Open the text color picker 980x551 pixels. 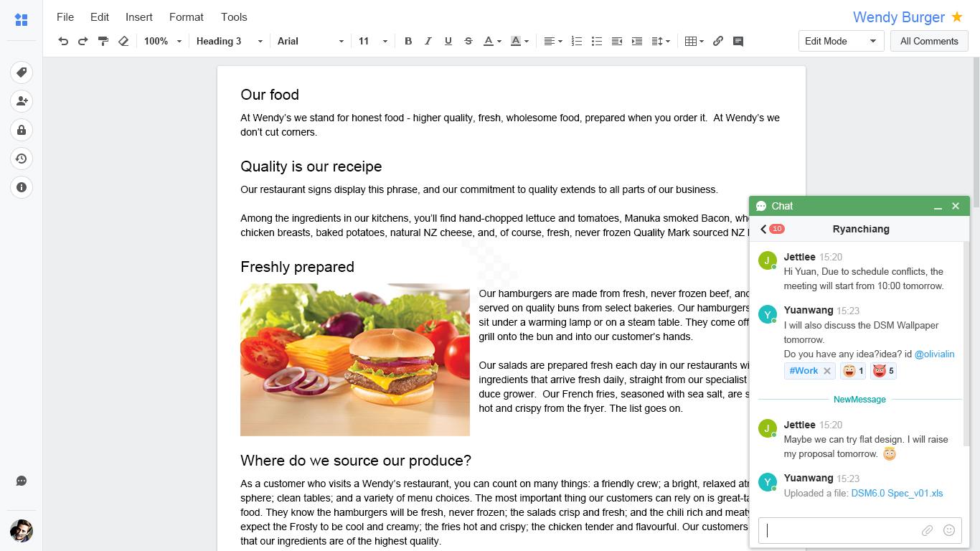click(x=491, y=42)
